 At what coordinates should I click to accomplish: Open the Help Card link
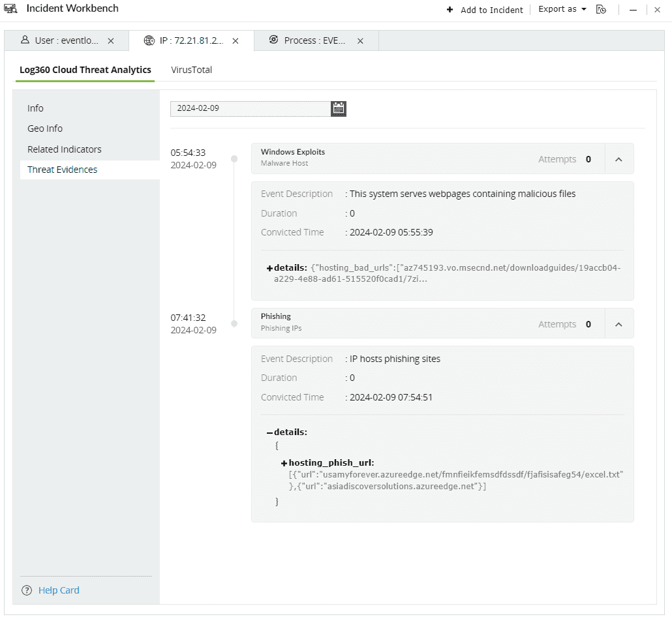click(59, 590)
